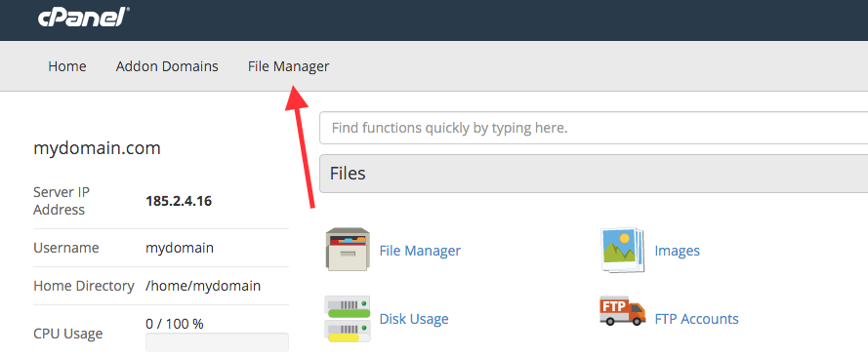Click the /home/mydomain directory value

coord(203,286)
